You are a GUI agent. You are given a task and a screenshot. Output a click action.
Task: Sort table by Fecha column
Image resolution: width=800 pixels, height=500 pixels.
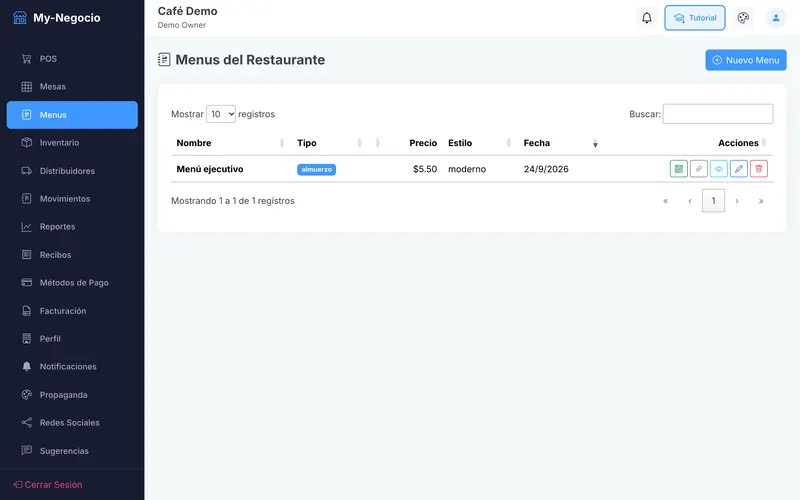[x=560, y=143]
